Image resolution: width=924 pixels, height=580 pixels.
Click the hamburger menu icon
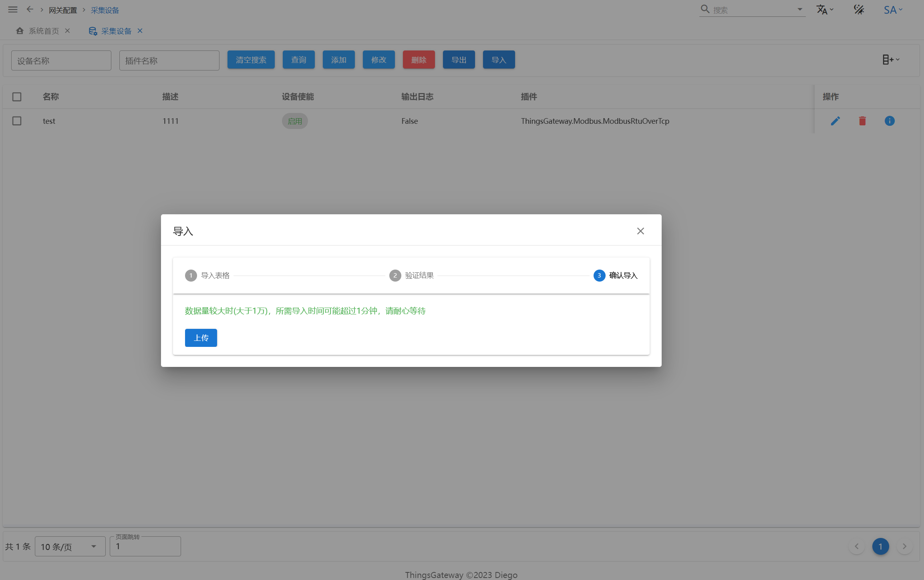click(x=13, y=10)
